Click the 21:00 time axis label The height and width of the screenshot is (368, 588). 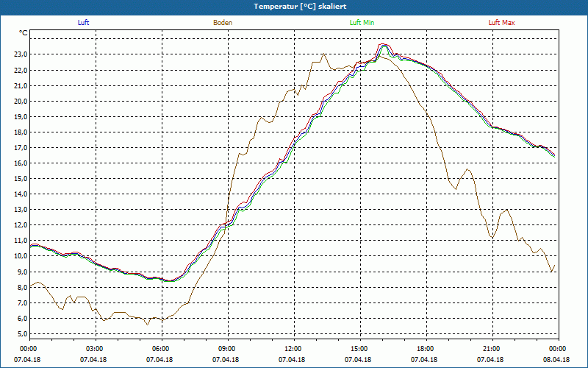click(492, 349)
